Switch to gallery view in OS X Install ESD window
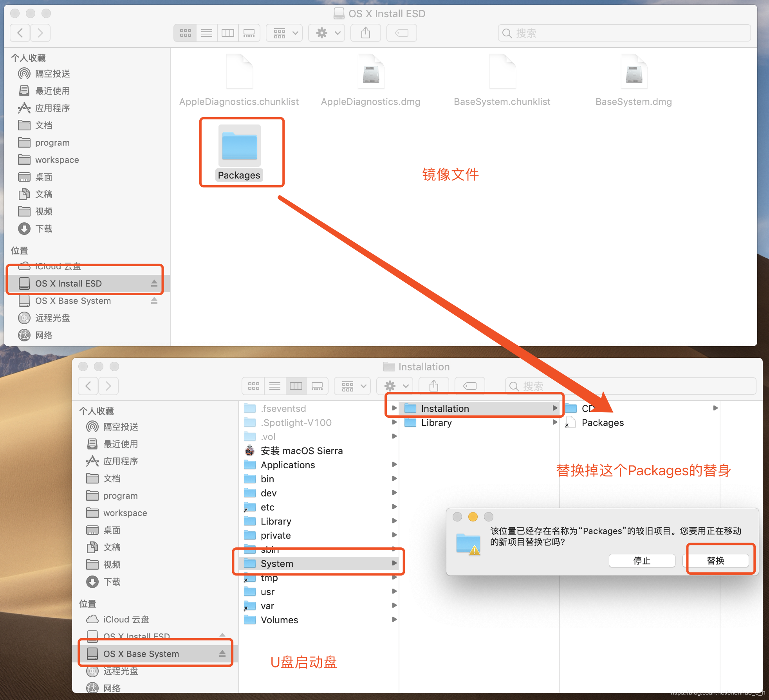Screen dimensions: 769x700 click(249, 33)
